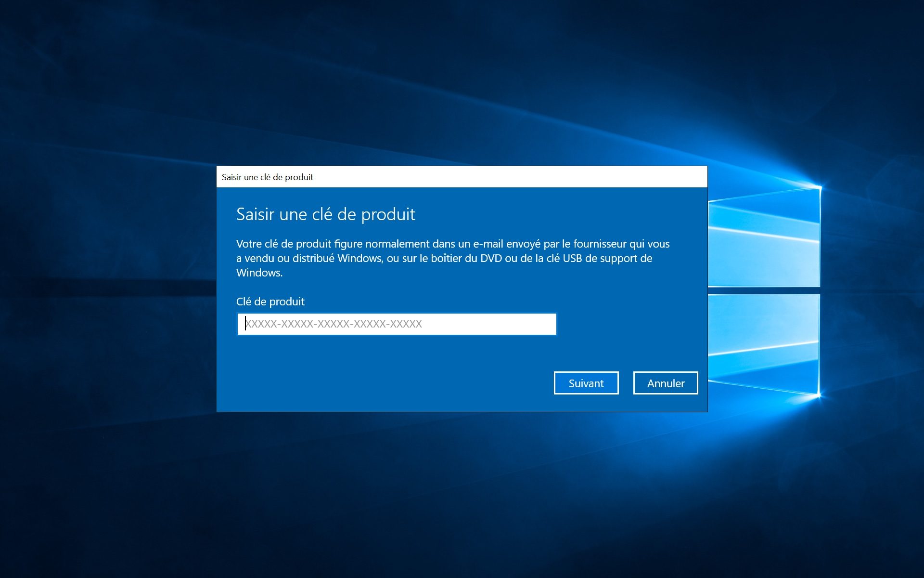924x578 pixels.
Task: Focus the Clé de produit input field
Action: tap(397, 324)
